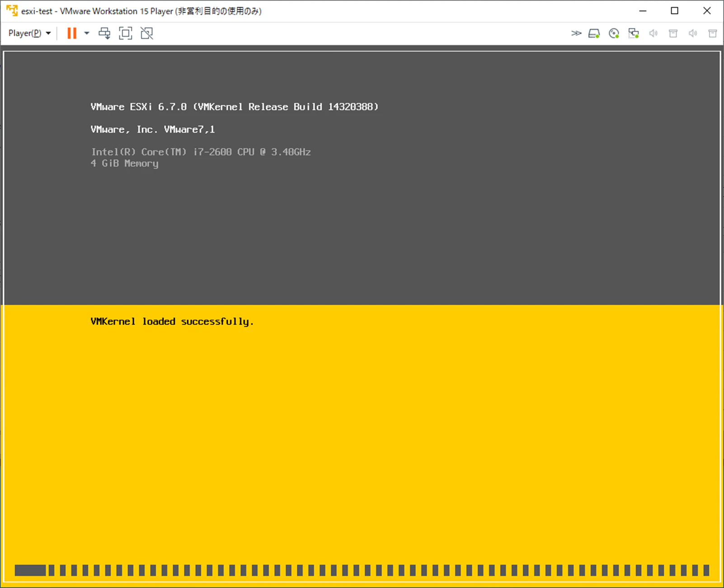Click the "4 GiB Memory" text
This screenshot has height=588, width=724.
[125, 164]
